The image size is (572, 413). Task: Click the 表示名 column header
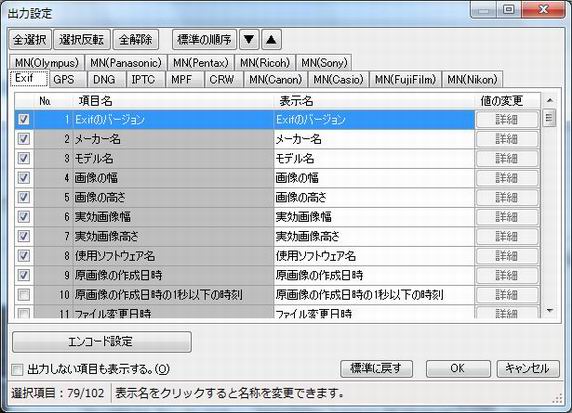[x=374, y=101]
